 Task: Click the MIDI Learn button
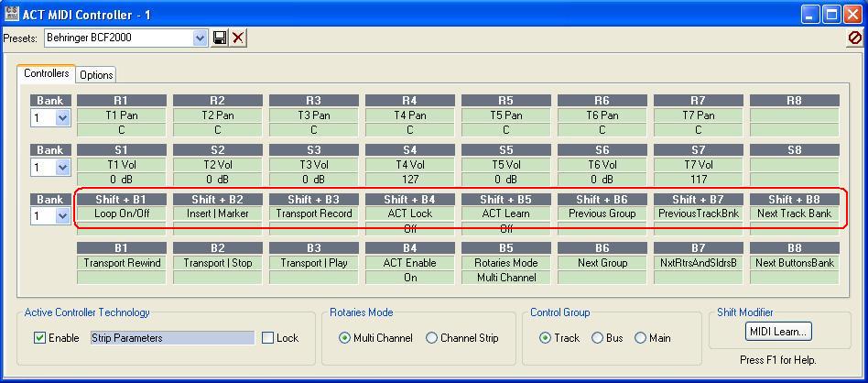(778, 332)
